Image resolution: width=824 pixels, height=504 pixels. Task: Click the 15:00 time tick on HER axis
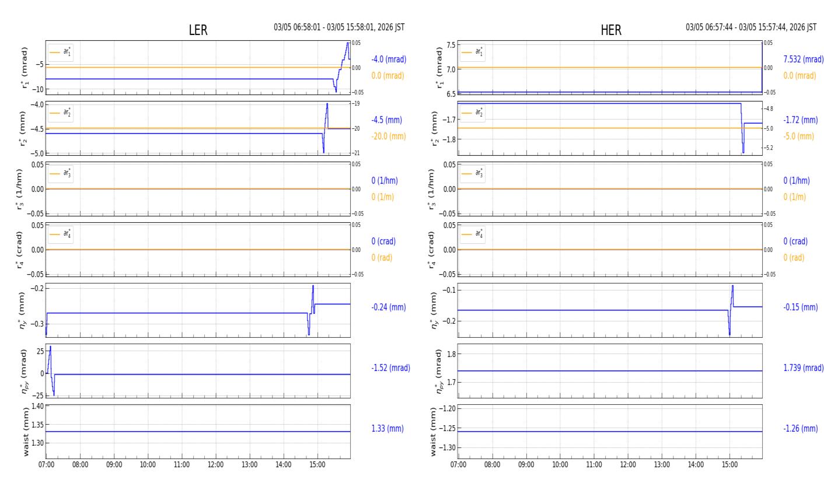(x=729, y=465)
